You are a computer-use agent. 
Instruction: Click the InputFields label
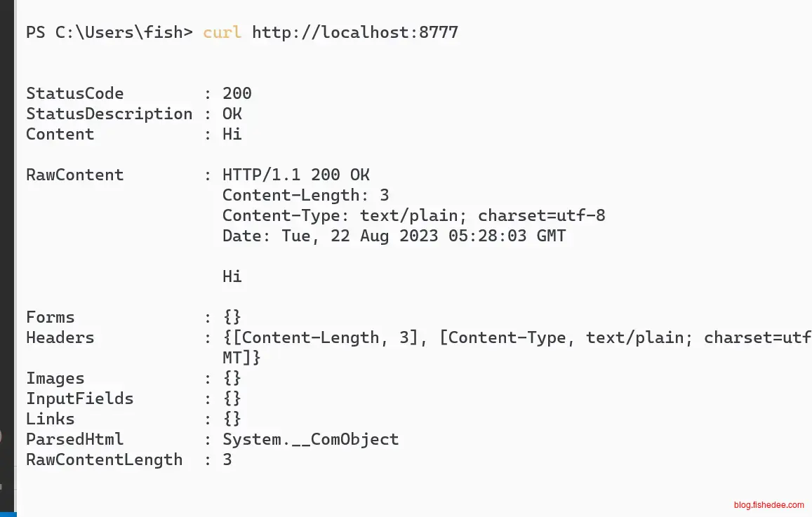tap(79, 398)
